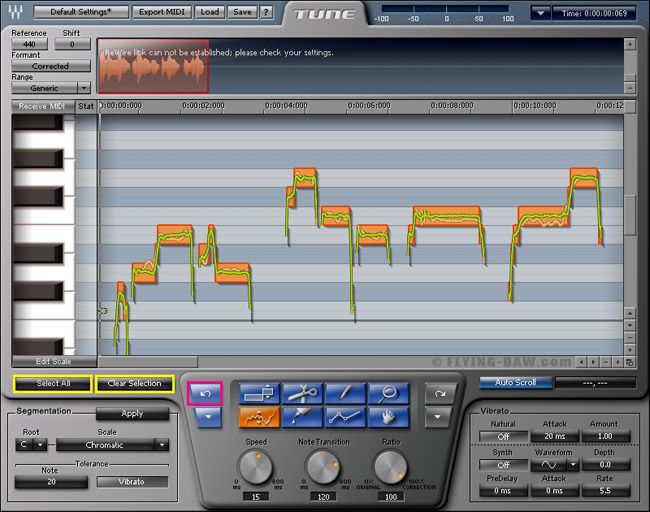Click the Stat column header

(86, 107)
